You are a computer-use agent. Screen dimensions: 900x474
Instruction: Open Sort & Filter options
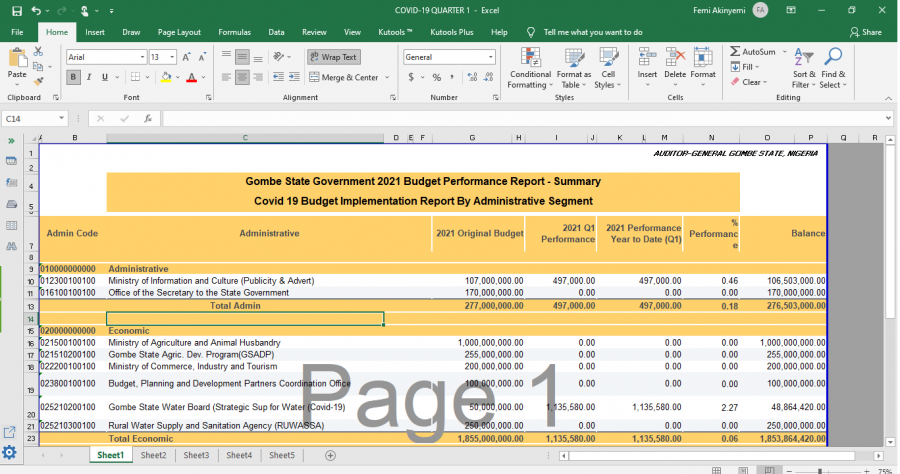[x=804, y=68]
